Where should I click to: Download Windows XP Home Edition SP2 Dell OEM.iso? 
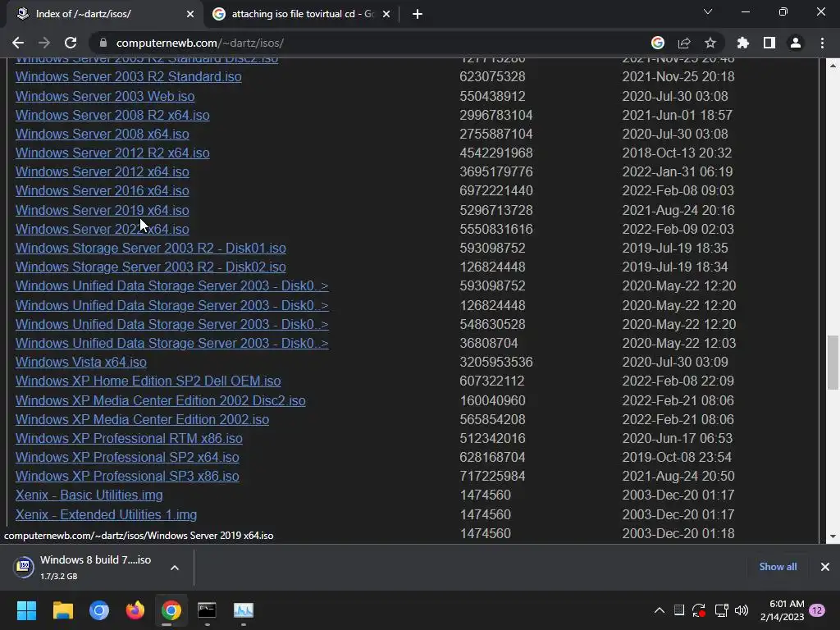[x=148, y=381]
